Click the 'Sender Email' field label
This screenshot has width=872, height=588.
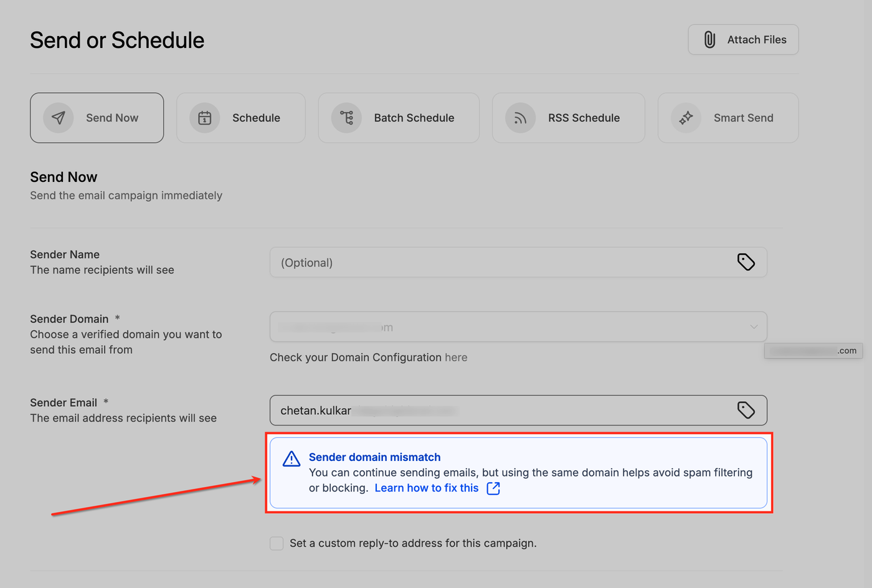64,402
